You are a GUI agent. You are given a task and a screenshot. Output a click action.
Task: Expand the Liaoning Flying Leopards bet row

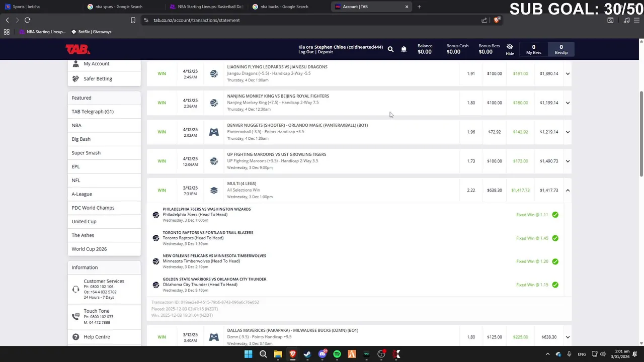(568, 73)
